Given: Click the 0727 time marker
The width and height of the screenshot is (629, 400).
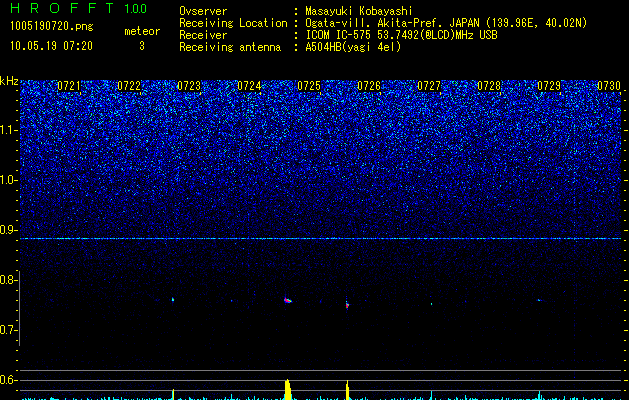Looking at the screenshot, I should [429, 86].
